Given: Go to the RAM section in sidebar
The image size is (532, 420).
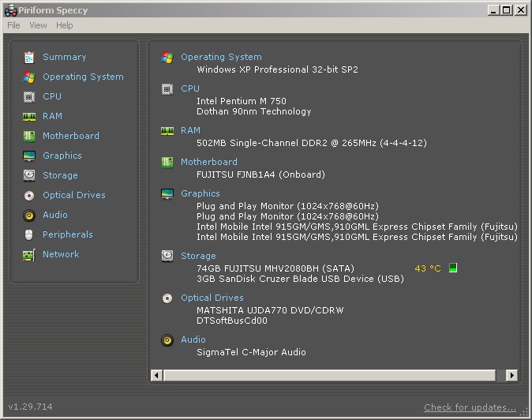Looking at the screenshot, I should tap(52, 116).
